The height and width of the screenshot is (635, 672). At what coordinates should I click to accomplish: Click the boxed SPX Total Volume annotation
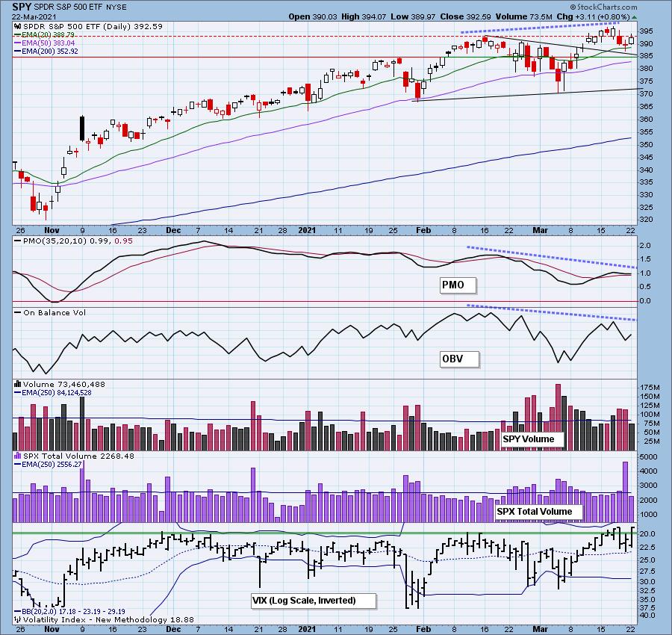[x=538, y=512]
